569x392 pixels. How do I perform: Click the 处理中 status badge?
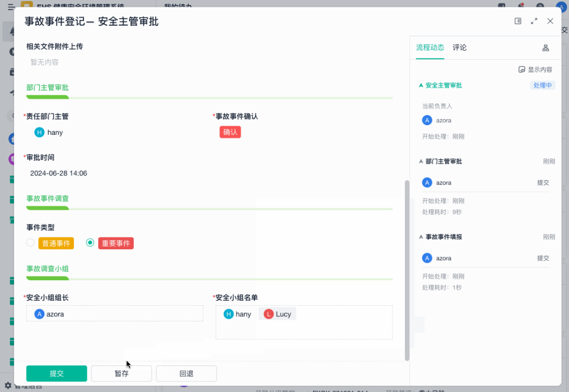pos(542,85)
